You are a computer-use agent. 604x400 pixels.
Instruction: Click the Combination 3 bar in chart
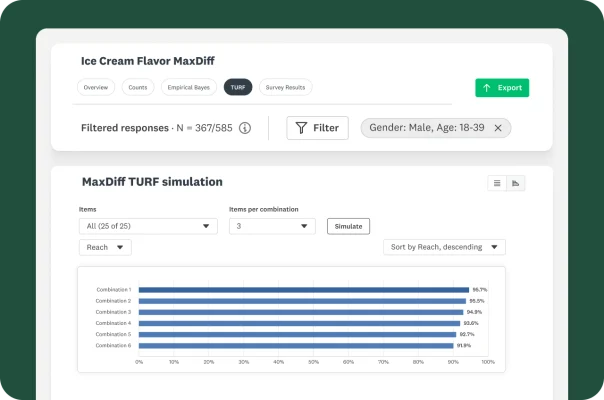coord(301,312)
